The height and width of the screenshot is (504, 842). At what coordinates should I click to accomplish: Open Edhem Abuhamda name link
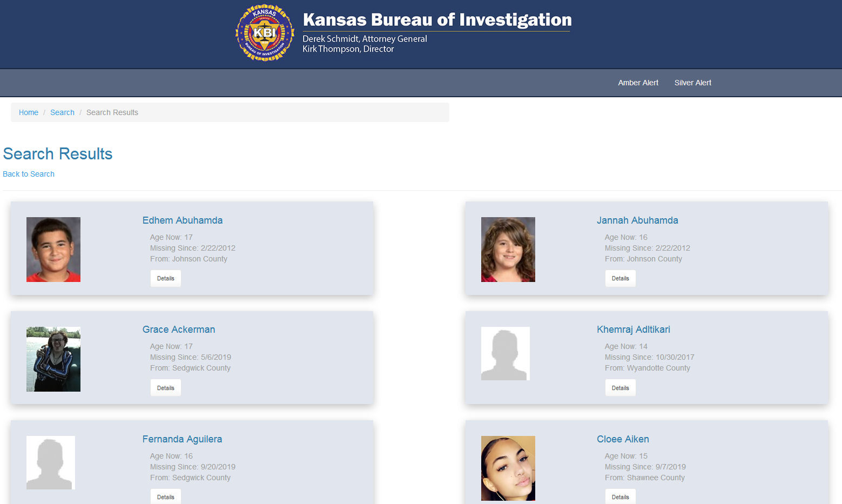click(182, 220)
